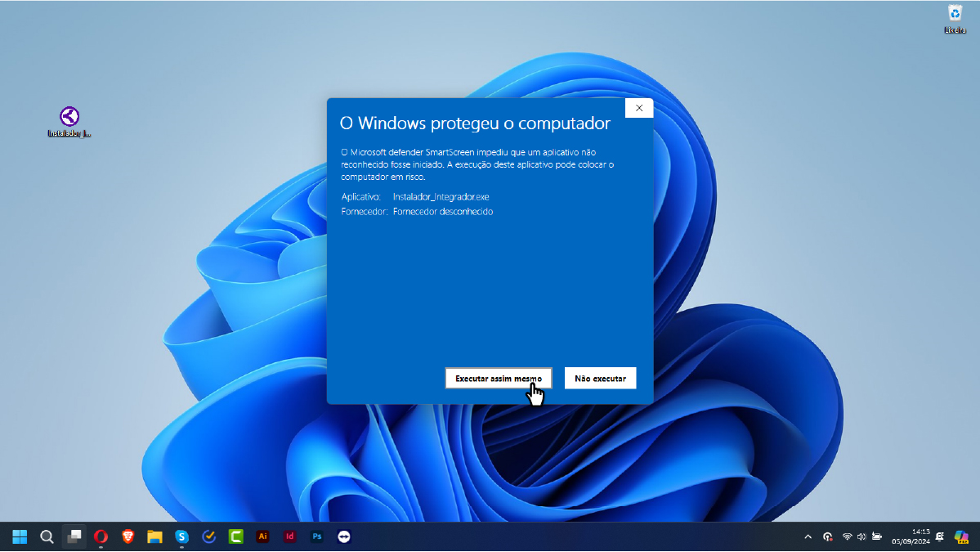The image size is (980, 552).
Task: Choose Não executar in SmartScreen dialog
Action: click(600, 378)
